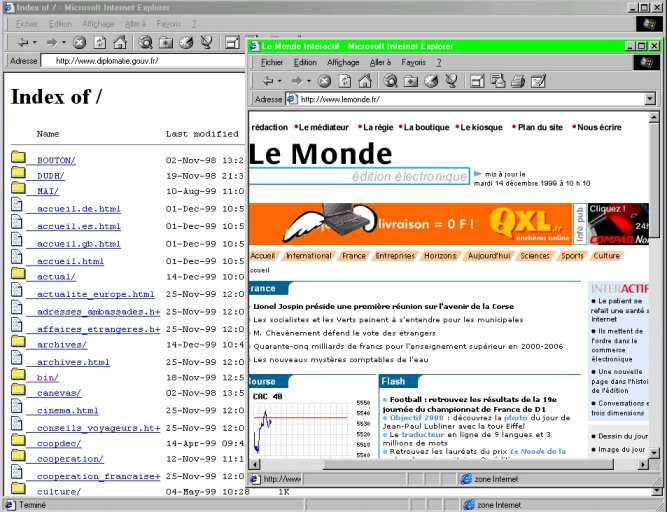
Task: Open the Fichier menu in Le Monde window
Action: [271, 62]
